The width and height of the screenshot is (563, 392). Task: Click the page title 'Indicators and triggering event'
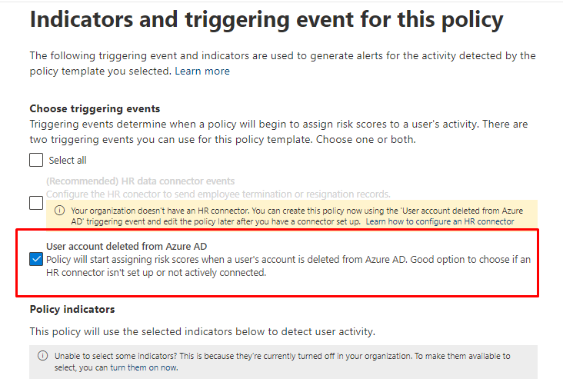coord(266,19)
